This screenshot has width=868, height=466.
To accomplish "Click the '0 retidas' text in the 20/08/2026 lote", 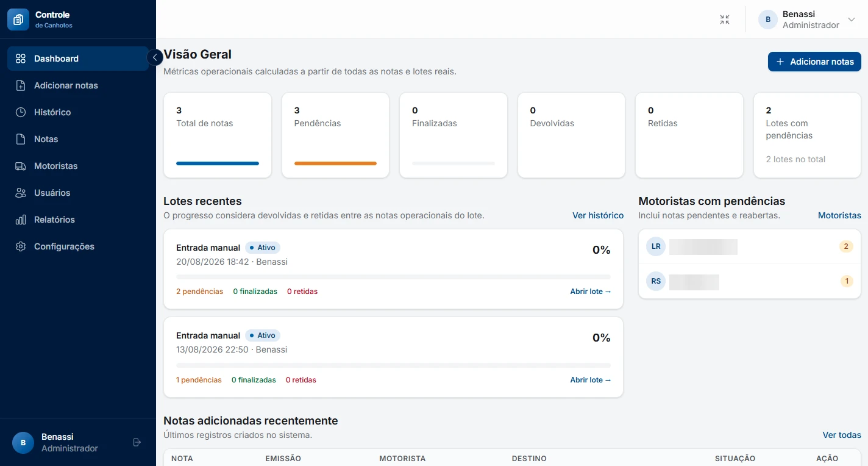I will tap(302, 292).
